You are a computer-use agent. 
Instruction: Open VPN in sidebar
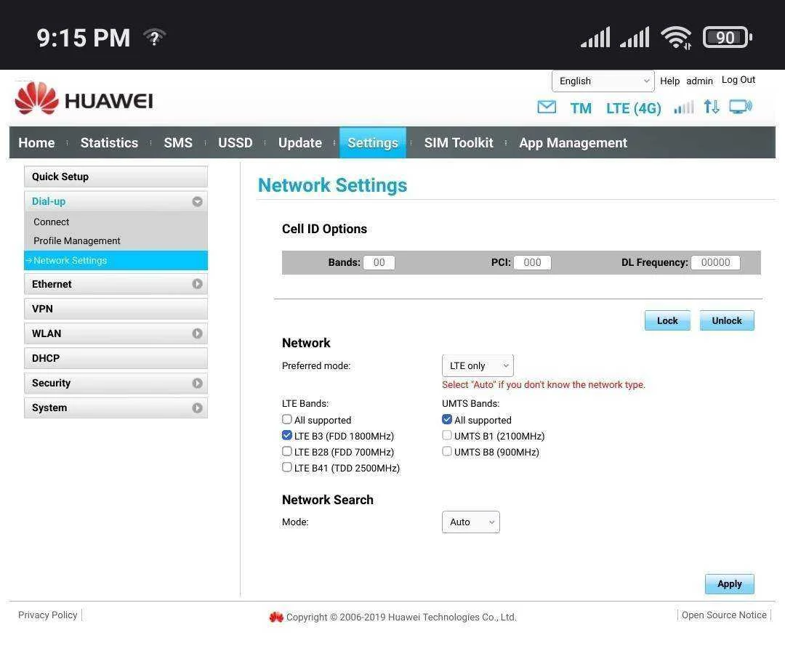(116, 309)
